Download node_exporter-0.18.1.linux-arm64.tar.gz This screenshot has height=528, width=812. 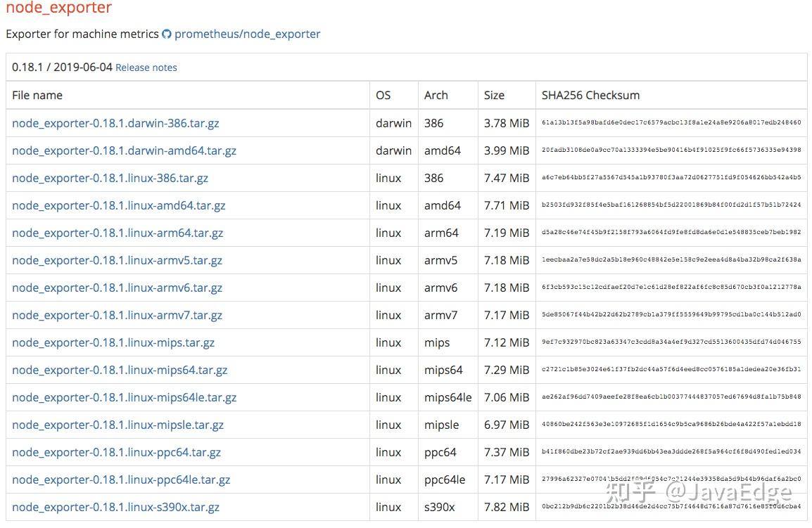[116, 233]
